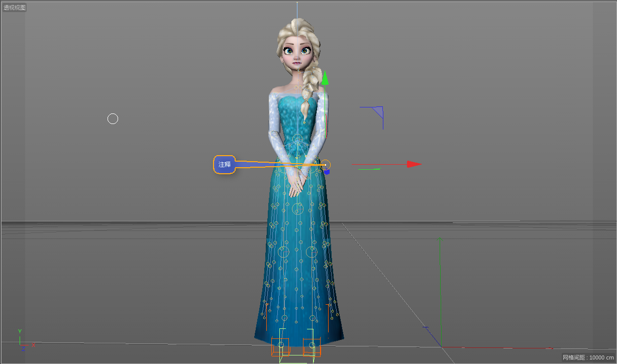Click the 注释 annotation tag
617x364 pixels.
225,165
